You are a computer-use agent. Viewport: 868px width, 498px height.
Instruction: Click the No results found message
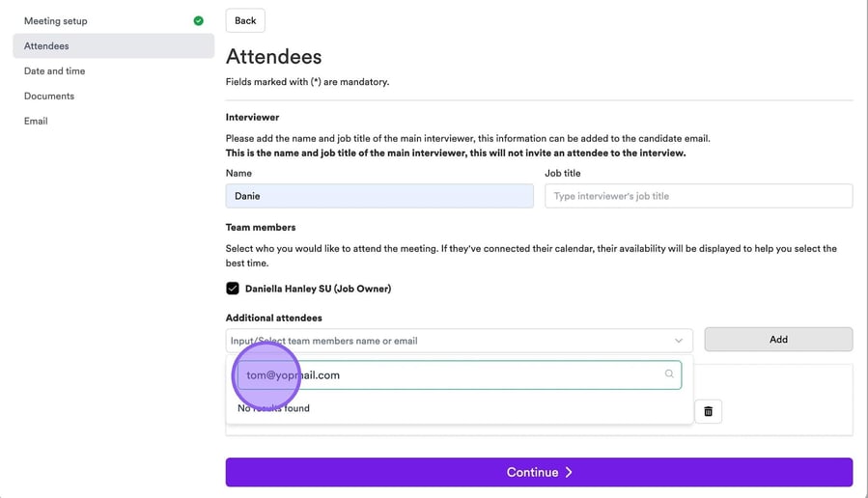[x=274, y=408]
